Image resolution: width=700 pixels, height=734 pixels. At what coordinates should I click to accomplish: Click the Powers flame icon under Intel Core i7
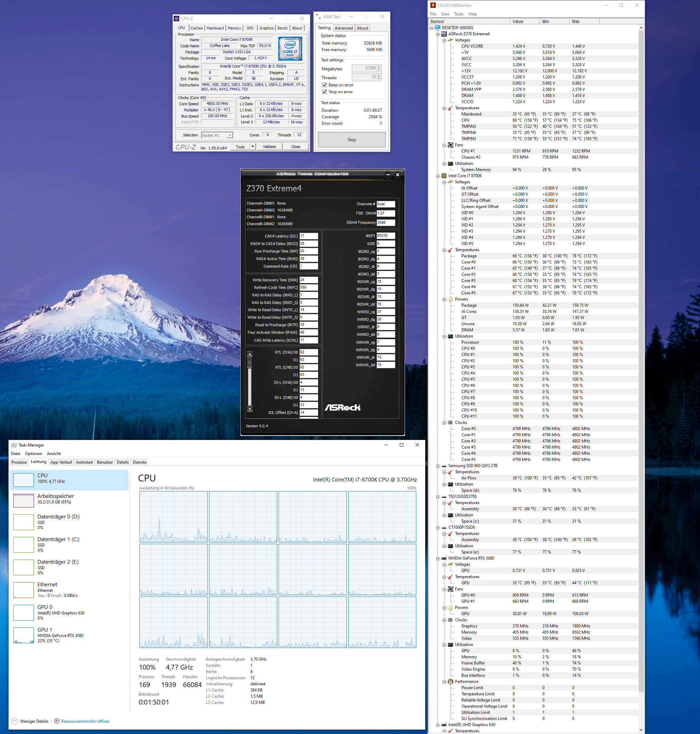point(450,299)
